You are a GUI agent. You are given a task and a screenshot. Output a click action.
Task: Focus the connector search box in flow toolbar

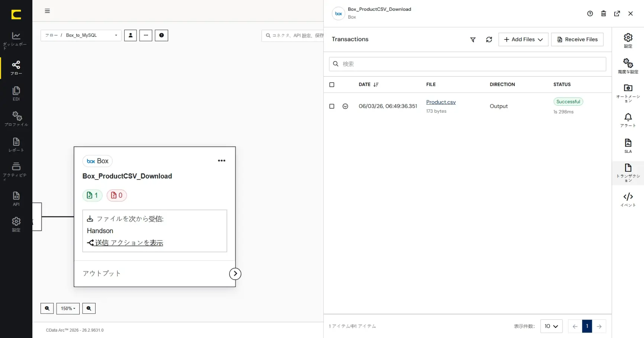click(293, 35)
